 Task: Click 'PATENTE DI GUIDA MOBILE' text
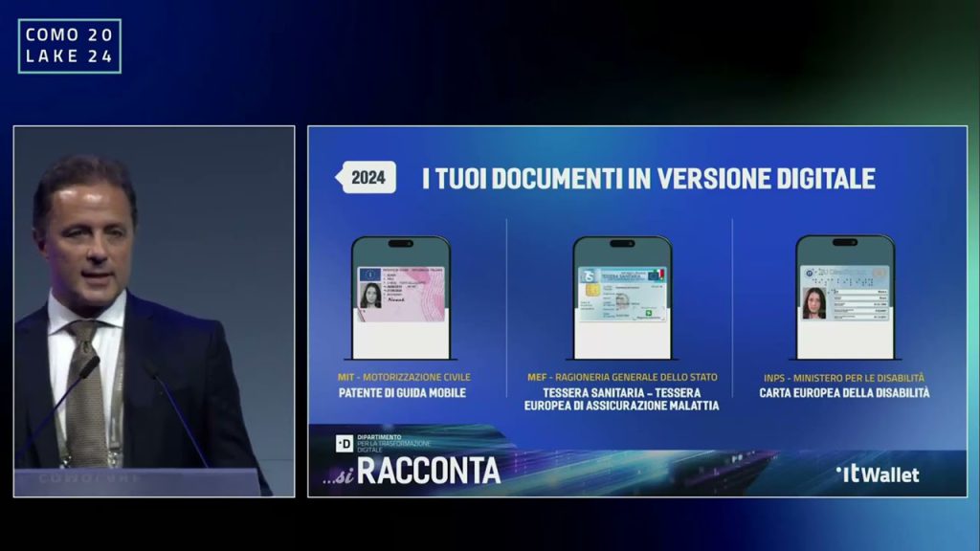point(402,393)
